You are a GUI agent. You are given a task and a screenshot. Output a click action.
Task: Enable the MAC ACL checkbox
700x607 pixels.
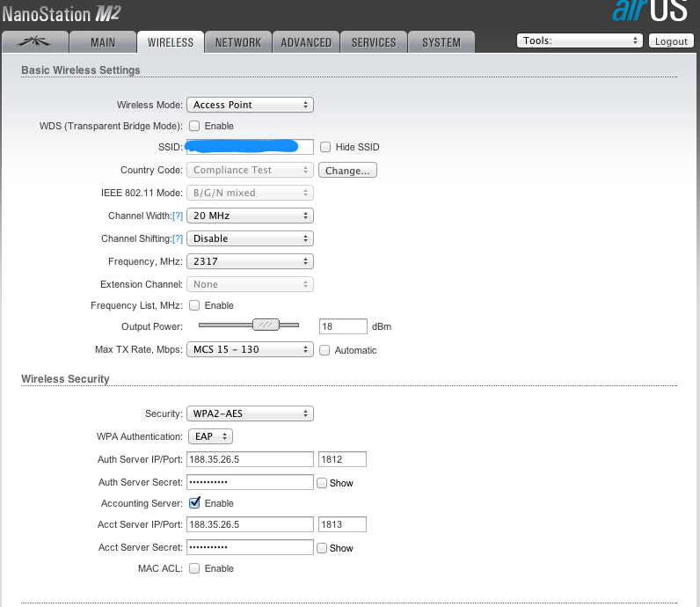coord(194,568)
